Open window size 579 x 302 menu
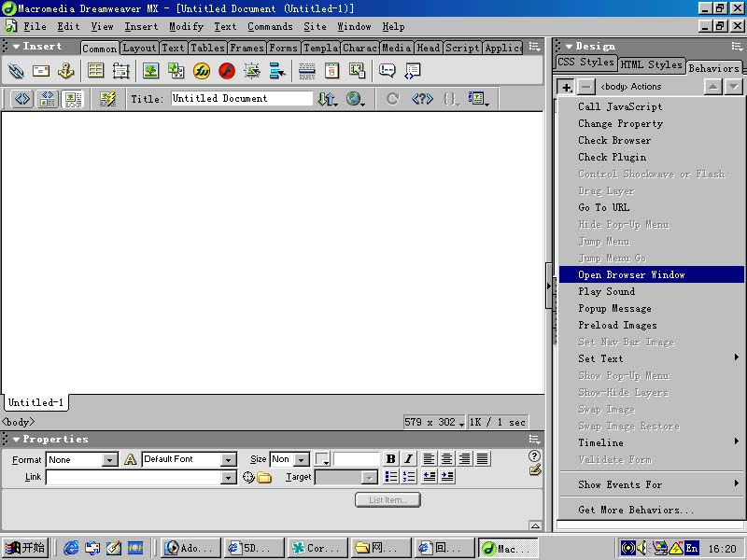 pyautogui.click(x=433, y=423)
